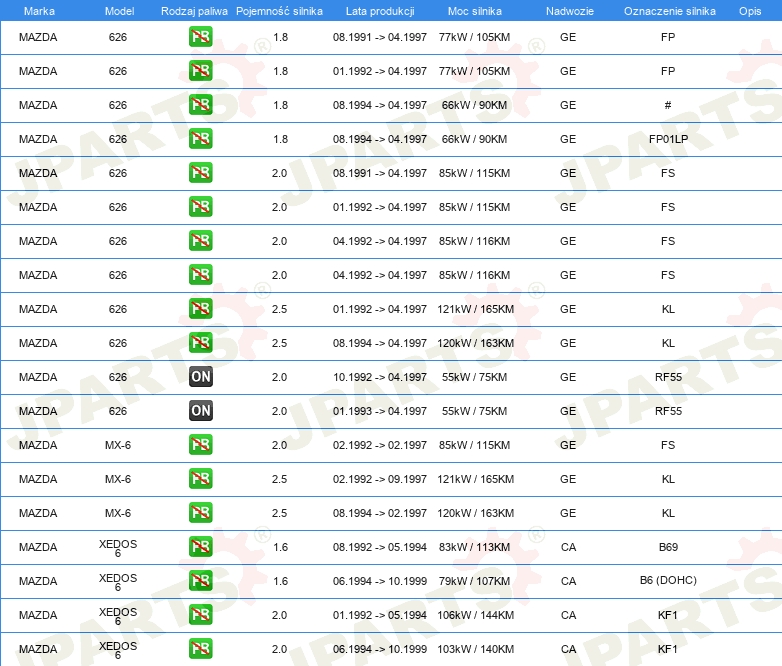Screen dimensions: 782x666
Task: Click the petrol icon in the 08.1991 77kW row
Action: (x=200, y=37)
